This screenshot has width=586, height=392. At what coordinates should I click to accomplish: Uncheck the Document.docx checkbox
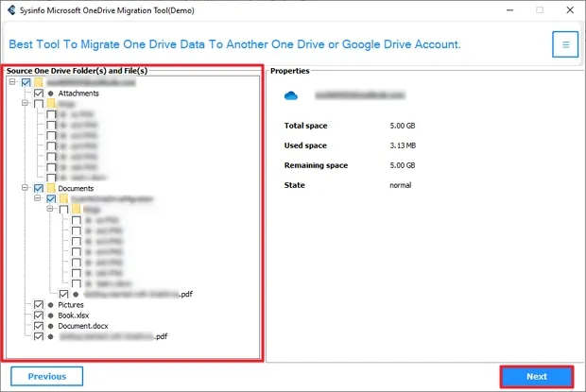38,325
